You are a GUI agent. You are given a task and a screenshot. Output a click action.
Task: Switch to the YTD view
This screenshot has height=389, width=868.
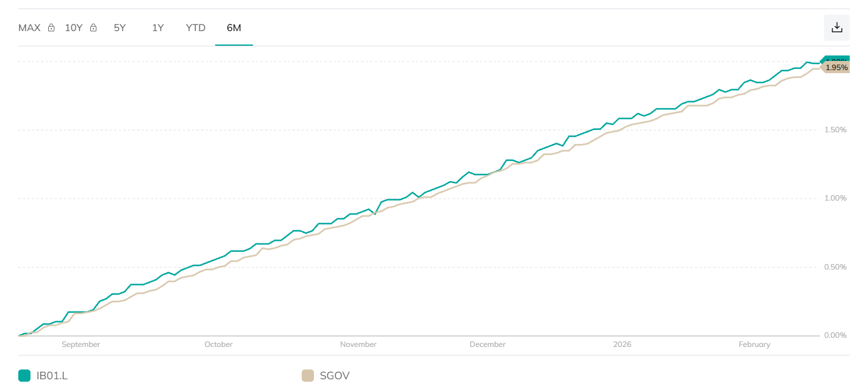(196, 28)
